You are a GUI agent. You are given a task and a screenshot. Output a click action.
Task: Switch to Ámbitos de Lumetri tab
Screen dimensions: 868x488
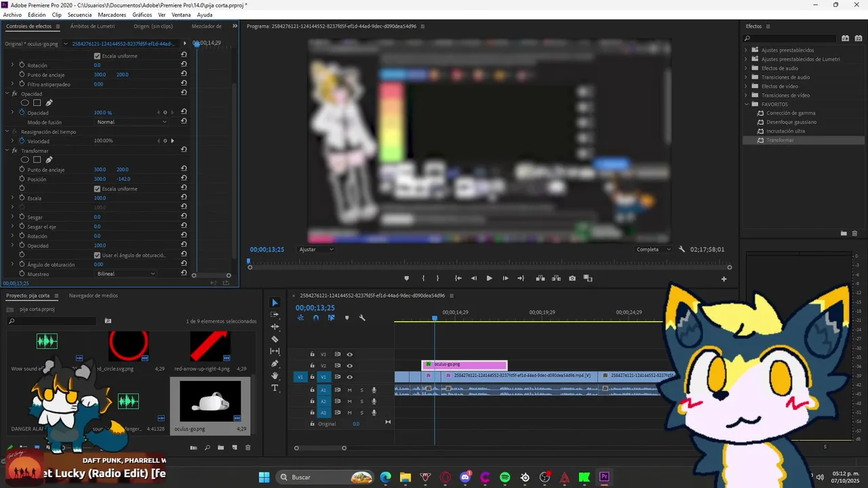click(92, 26)
